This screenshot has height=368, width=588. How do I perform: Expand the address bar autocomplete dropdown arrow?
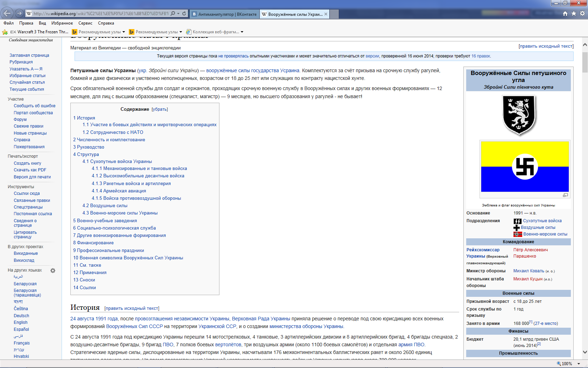[x=178, y=13]
